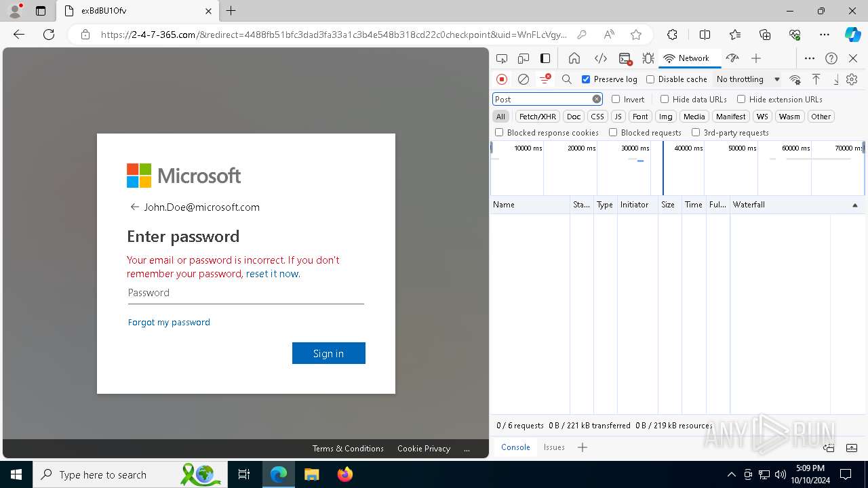Stop recording network log
The image size is (868, 488).
502,79
